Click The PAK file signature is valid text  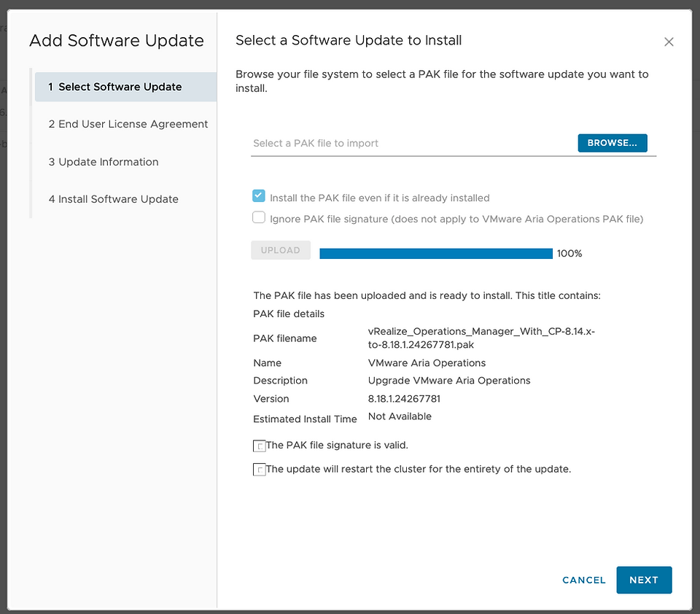pos(337,446)
